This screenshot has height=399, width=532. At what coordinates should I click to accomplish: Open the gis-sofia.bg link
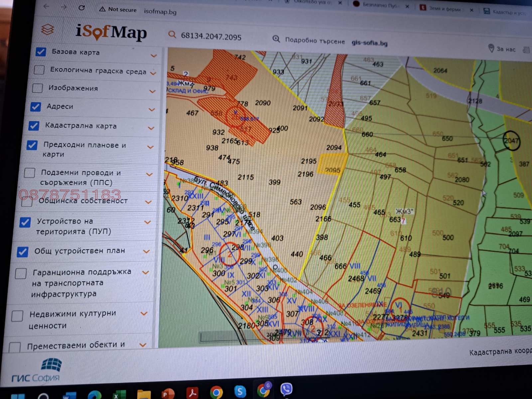[370, 43]
